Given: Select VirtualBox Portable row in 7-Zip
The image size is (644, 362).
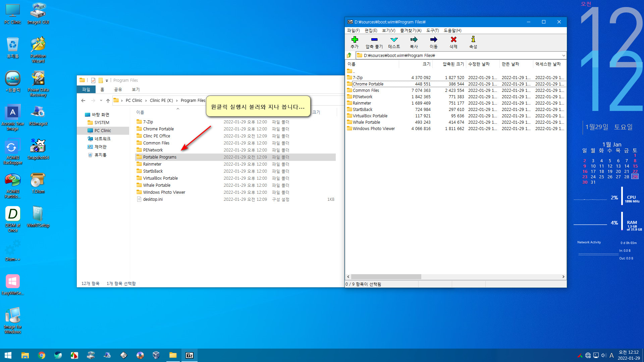Looking at the screenshot, I should [x=456, y=116].
